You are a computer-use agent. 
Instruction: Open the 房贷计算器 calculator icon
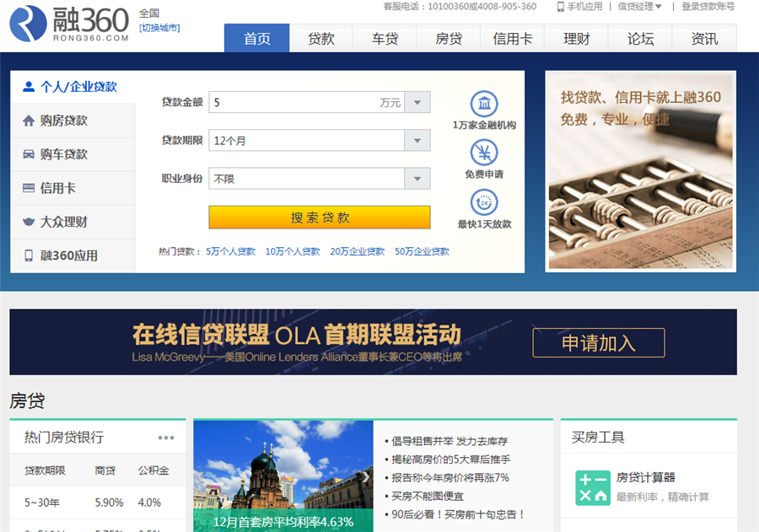[x=592, y=488]
